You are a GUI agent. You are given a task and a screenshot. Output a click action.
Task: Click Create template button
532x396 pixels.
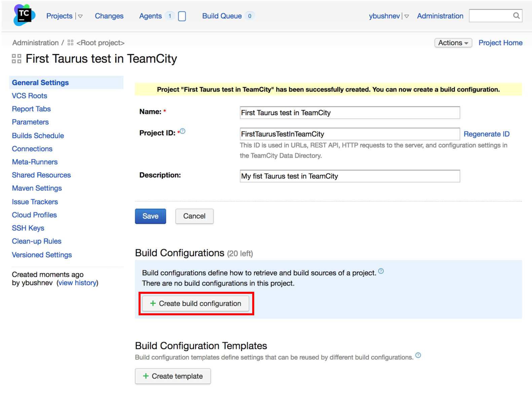[173, 376]
